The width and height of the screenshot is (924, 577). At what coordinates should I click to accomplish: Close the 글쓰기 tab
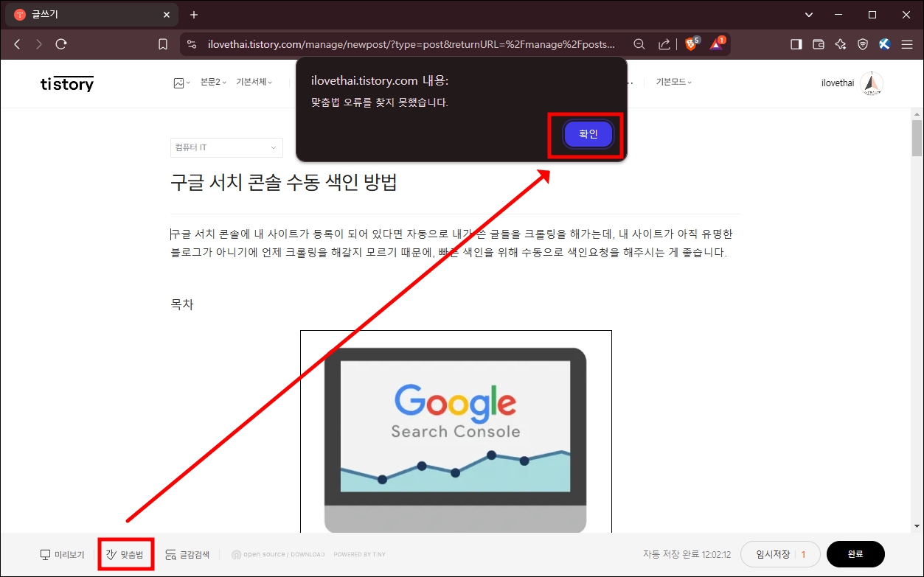coord(166,15)
